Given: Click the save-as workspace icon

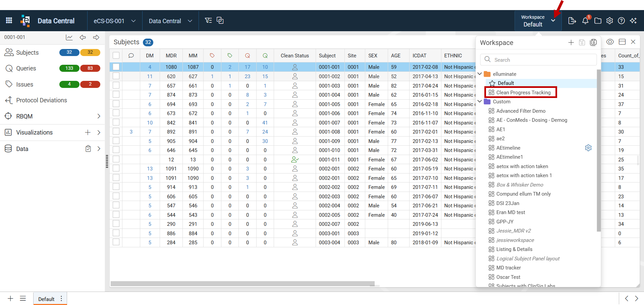Looking at the screenshot, I should point(593,42).
